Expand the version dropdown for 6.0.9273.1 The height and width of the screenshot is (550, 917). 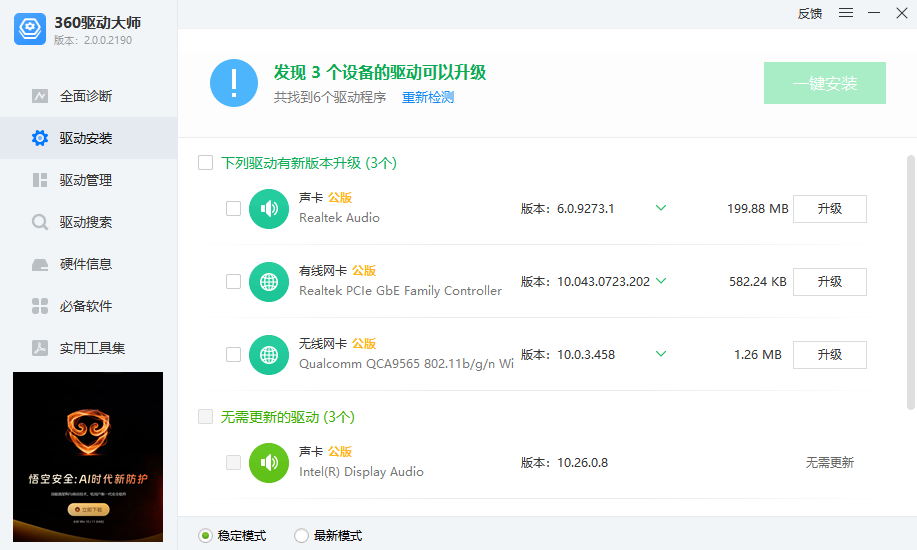661,208
